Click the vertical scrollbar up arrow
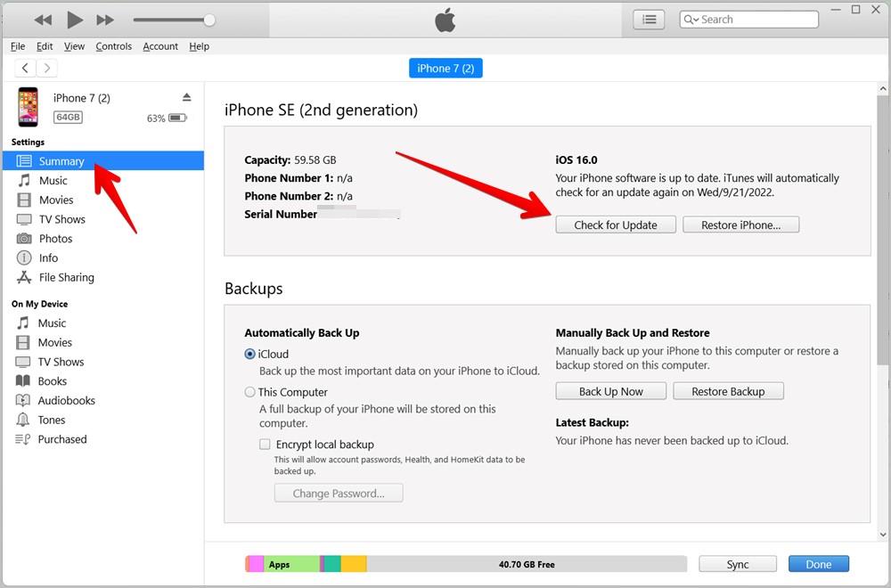Screen dimensions: 891x588 pyautogui.click(x=882, y=88)
